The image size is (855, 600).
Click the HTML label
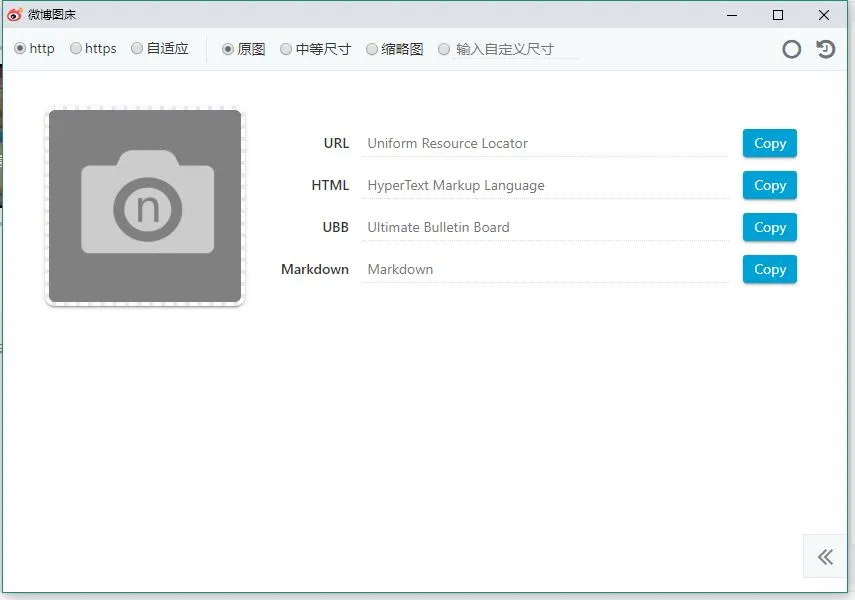330,185
